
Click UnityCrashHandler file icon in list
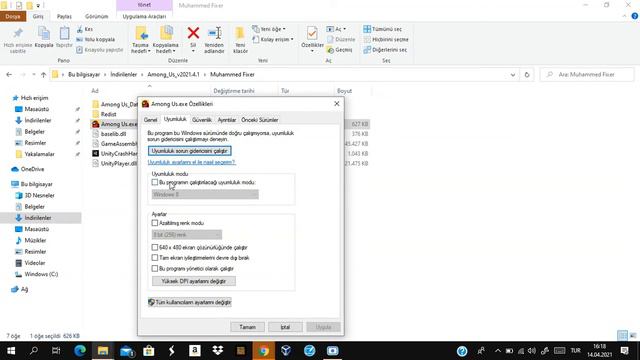coord(96,153)
